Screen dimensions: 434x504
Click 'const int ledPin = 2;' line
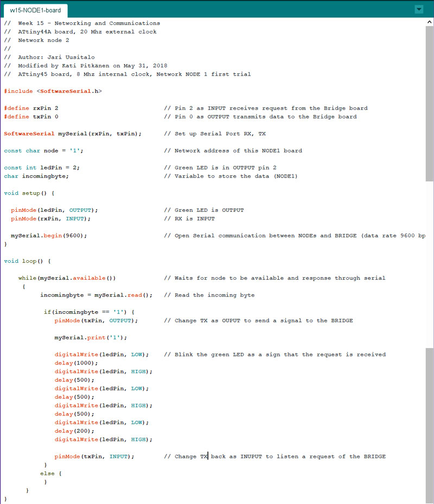pyautogui.click(x=42, y=168)
